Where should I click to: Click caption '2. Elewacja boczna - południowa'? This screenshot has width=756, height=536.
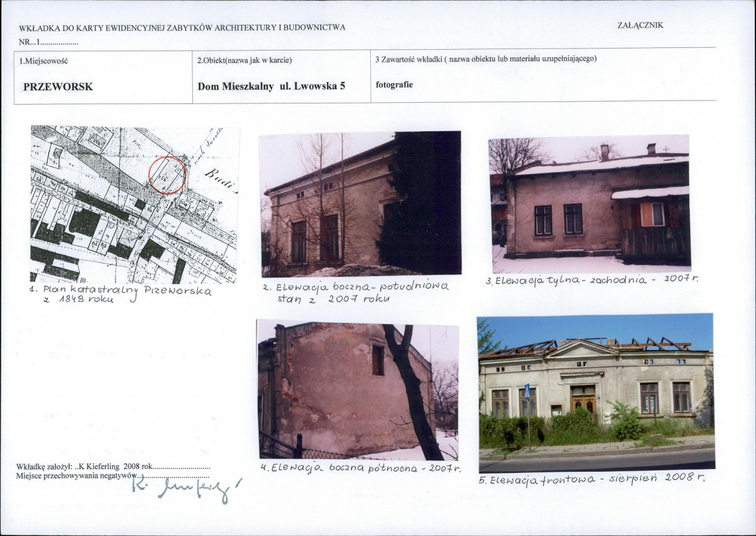coord(356,292)
